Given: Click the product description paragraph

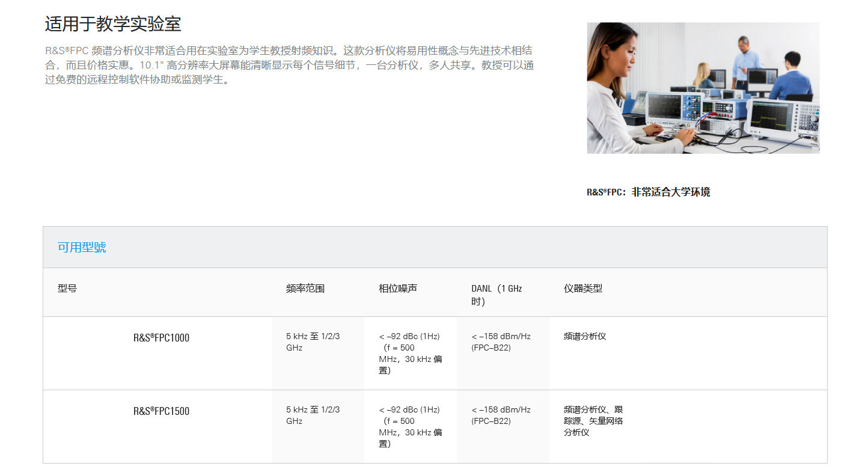Looking at the screenshot, I should (x=289, y=65).
